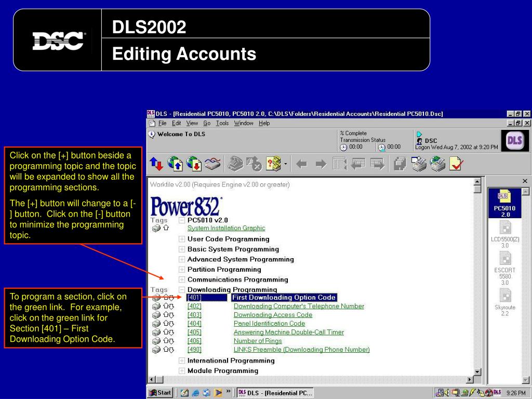Click the global upload/download arrows toolbar icon

click(156, 164)
